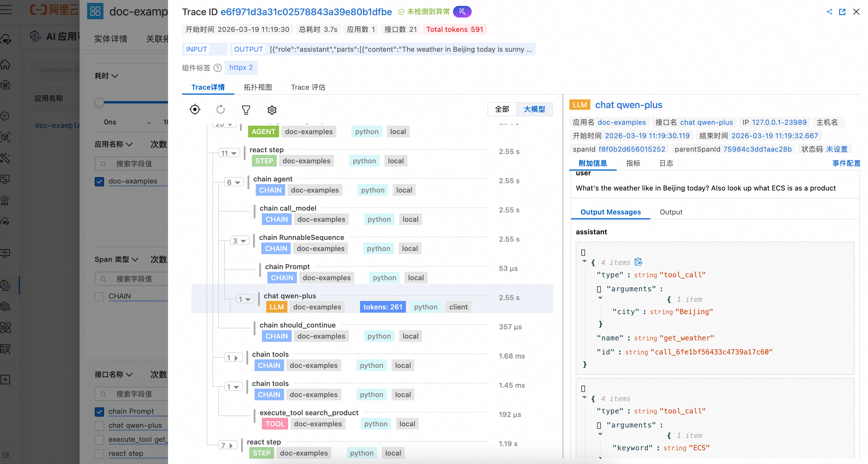The height and width of the screenshot is (464, 868).
Task: Collapse the chain agent tree node
Action: tap(234, 182)
